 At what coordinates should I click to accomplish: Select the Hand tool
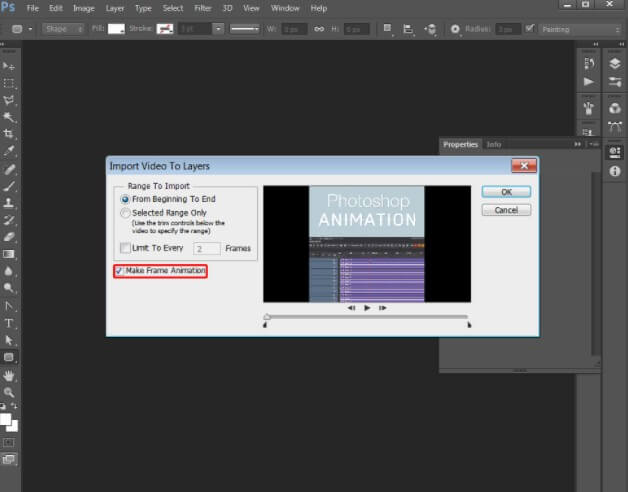pos(9,375)
